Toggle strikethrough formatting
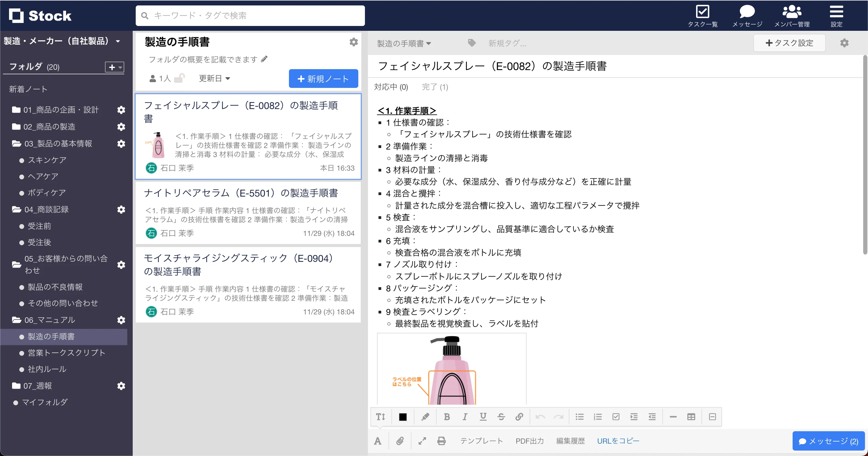The width and height of the screenshot is (868, 456). (501, 416)
